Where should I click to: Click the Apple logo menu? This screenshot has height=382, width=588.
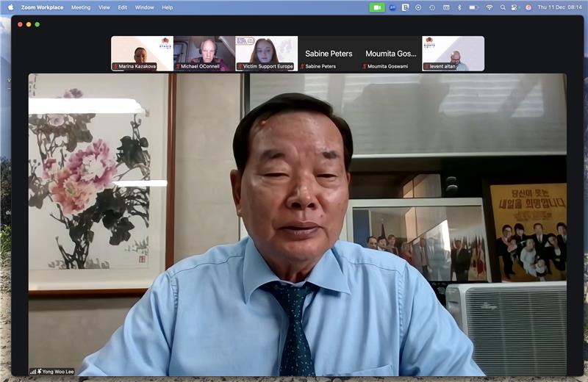[x=10, y=7]
